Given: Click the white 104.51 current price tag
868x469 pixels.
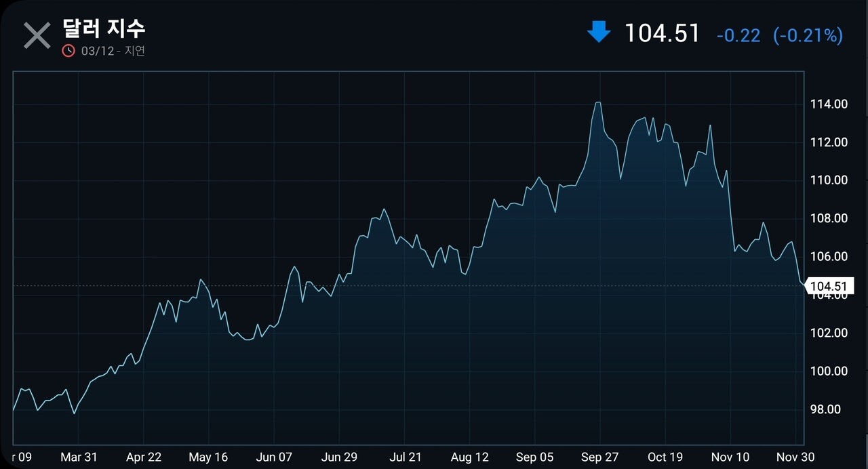Looking at the screenshot, I should click(830, 286).
